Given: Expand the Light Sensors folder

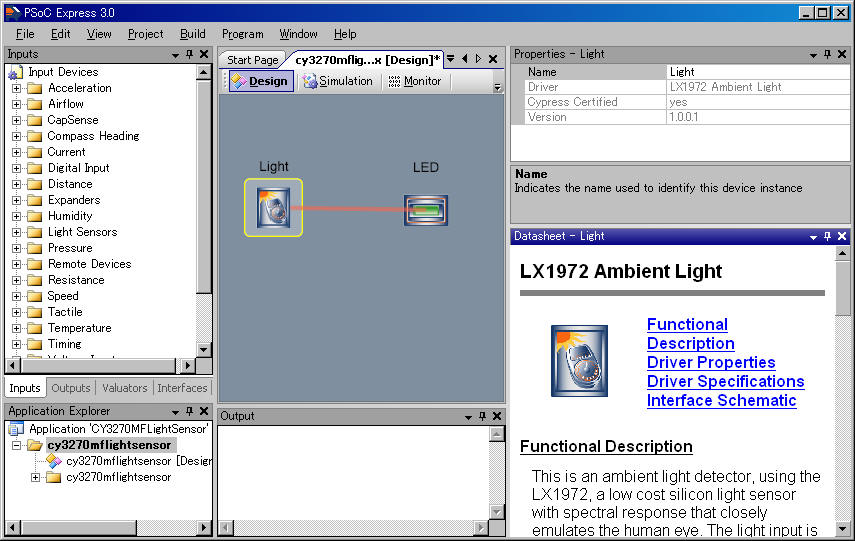Looking at the screenshot, I should tap(16, 232).
